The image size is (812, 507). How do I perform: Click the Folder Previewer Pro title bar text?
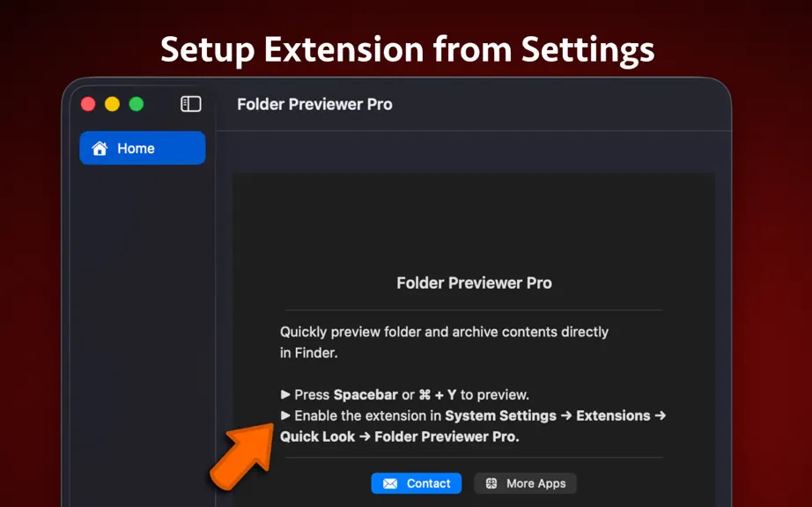tap(314, 104)
